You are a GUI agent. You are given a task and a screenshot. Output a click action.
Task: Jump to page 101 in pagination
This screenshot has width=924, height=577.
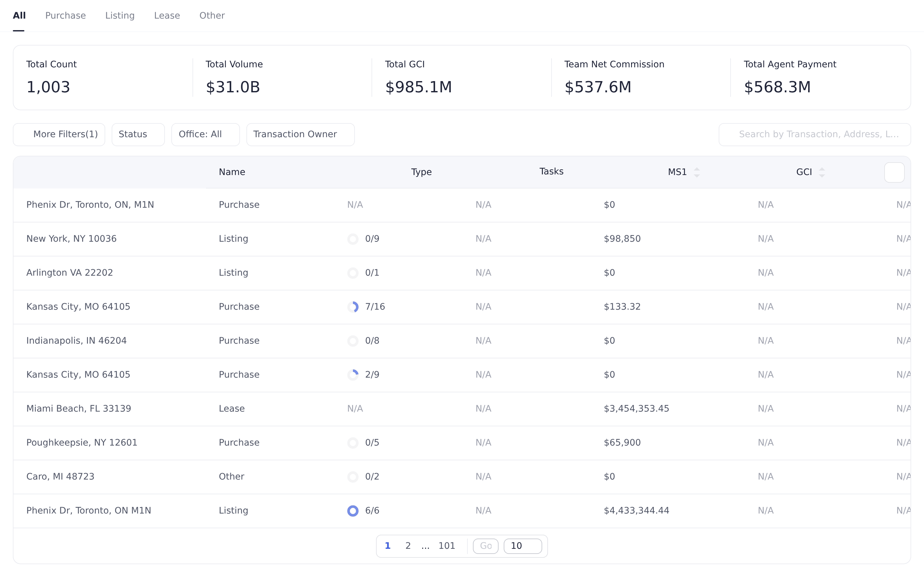click(447, 546)
